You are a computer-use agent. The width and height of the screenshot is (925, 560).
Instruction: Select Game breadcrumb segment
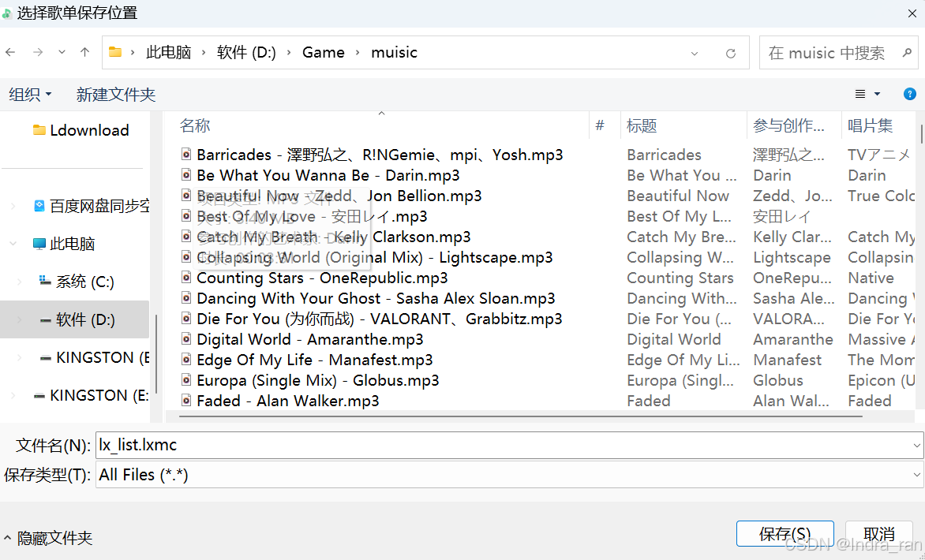[324, 53]
